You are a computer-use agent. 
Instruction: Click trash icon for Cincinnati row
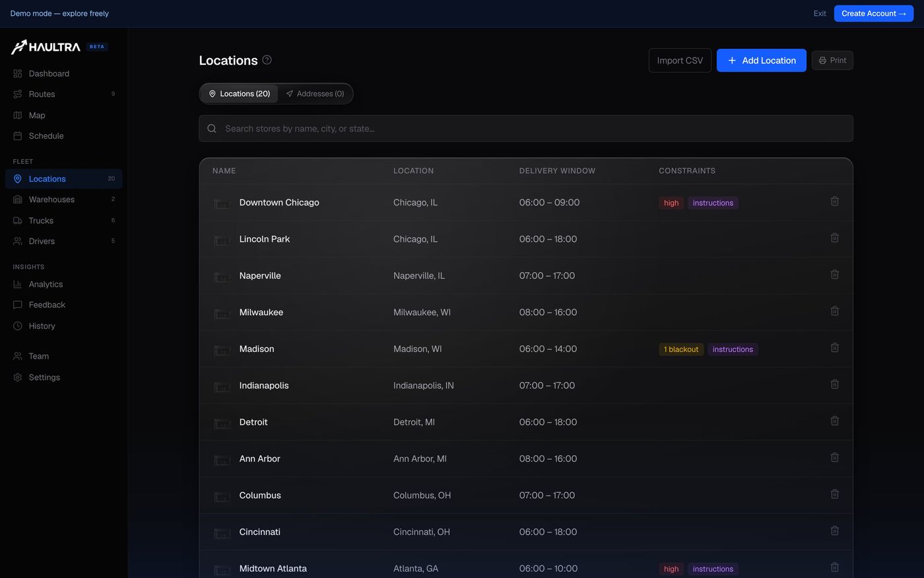click(x=834, y=531)
